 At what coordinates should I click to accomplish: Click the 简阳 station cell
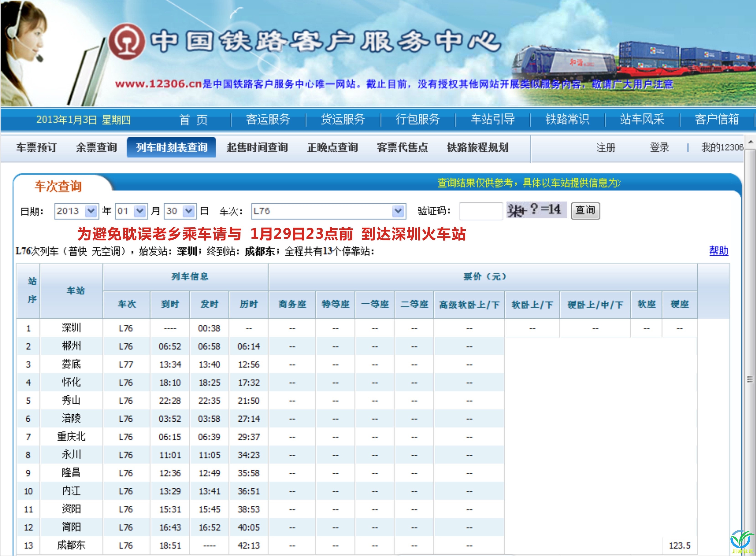(71, 527)
